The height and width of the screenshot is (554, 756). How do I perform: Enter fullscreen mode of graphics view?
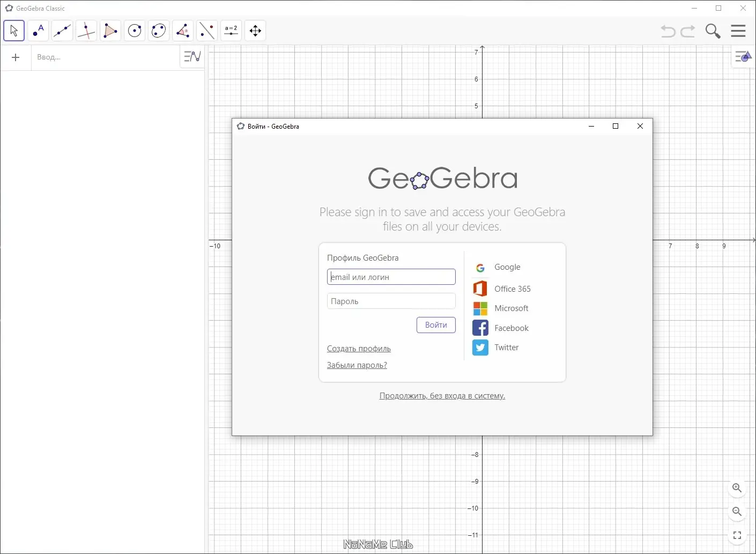(737, 535)
